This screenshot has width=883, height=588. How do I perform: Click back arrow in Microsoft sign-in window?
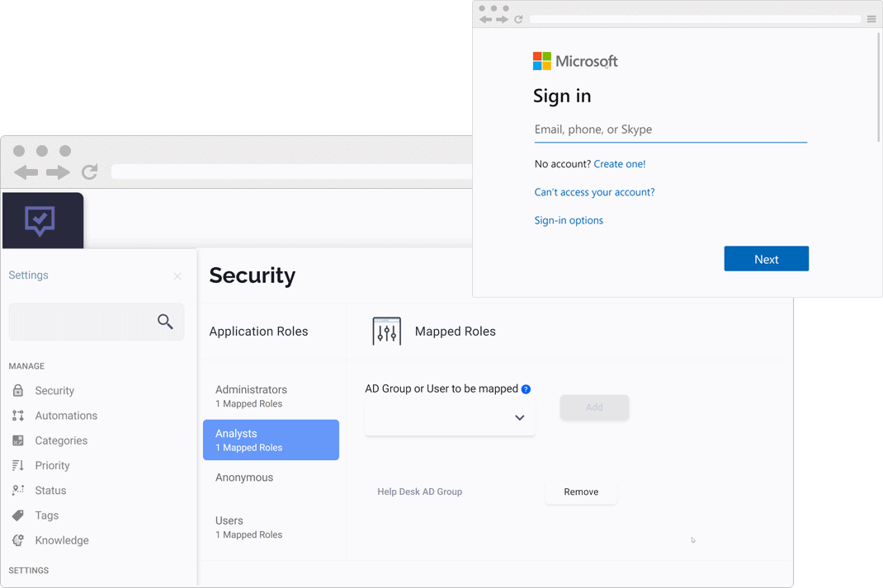(x=485, y=19)
